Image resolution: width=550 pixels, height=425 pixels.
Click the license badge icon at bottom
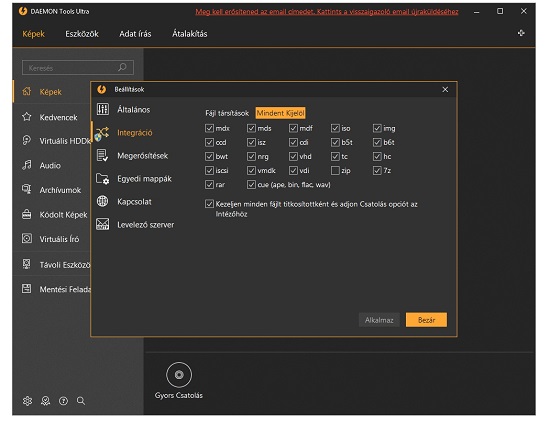[x=45, y=401]
